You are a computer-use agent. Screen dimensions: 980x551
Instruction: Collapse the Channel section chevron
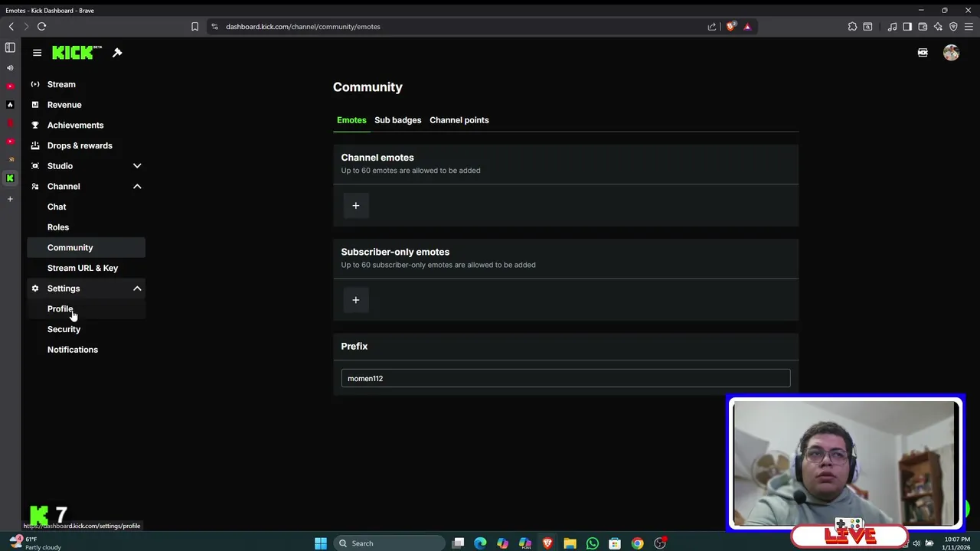pos(137,186)
